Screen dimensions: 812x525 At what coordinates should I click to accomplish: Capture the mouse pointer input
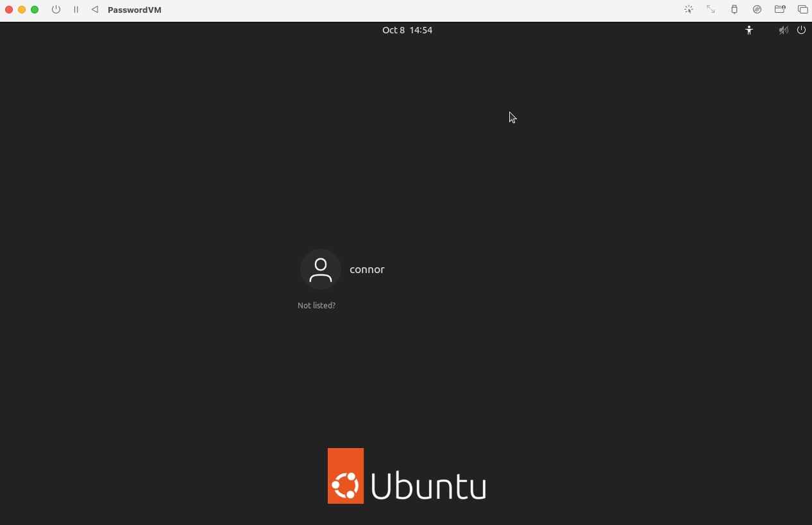tap(688, 10)
